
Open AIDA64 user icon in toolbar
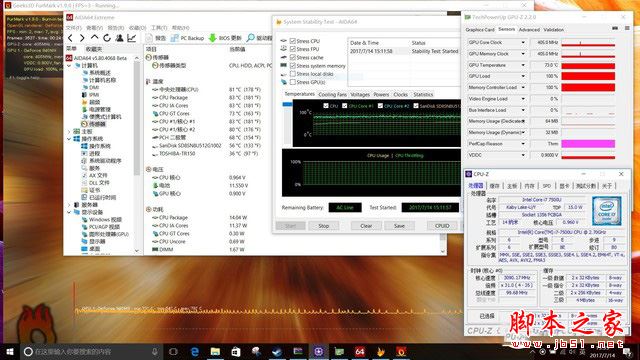(119, 38)
